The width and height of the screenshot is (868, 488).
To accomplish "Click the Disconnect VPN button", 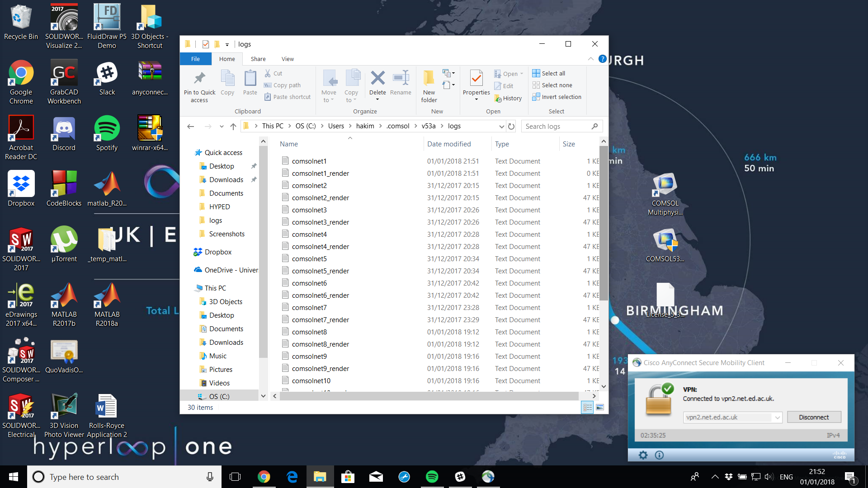I will (x=814, y=417).
